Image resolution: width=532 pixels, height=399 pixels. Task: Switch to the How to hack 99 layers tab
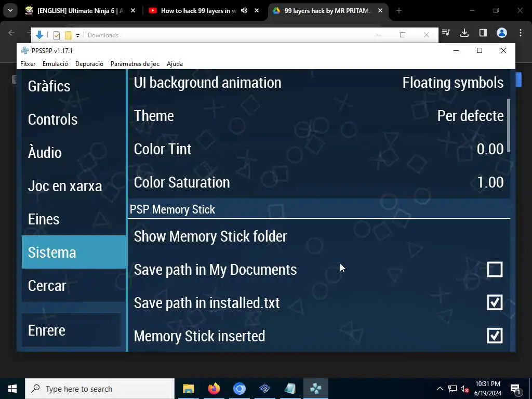(198, 11)
